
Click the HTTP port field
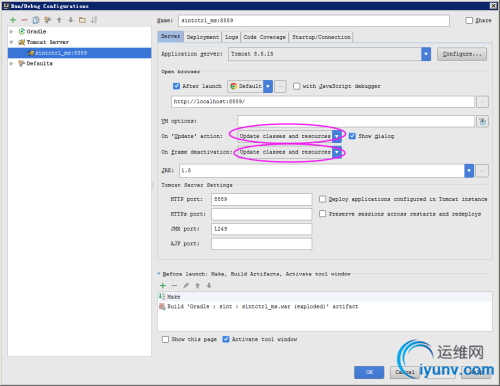262,199
